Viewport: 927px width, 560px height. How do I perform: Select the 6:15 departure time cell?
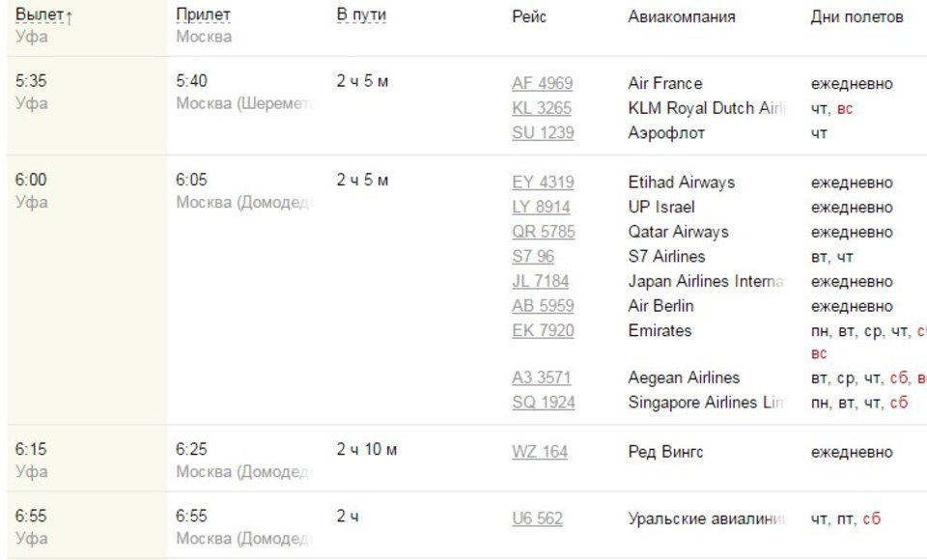pyautogui.click(x=31, y=449)
